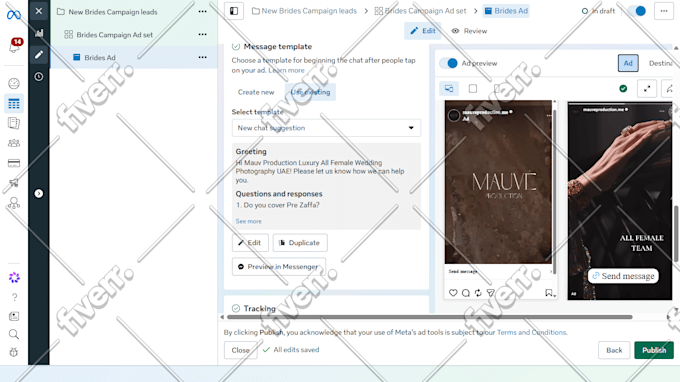Open the charts view icon in dark sidebar

pos(39,33)
